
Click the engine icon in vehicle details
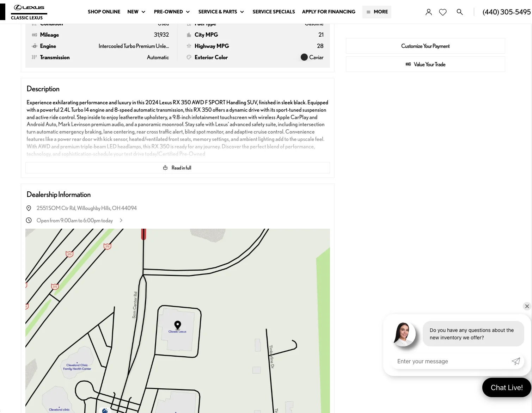point(35,46)
